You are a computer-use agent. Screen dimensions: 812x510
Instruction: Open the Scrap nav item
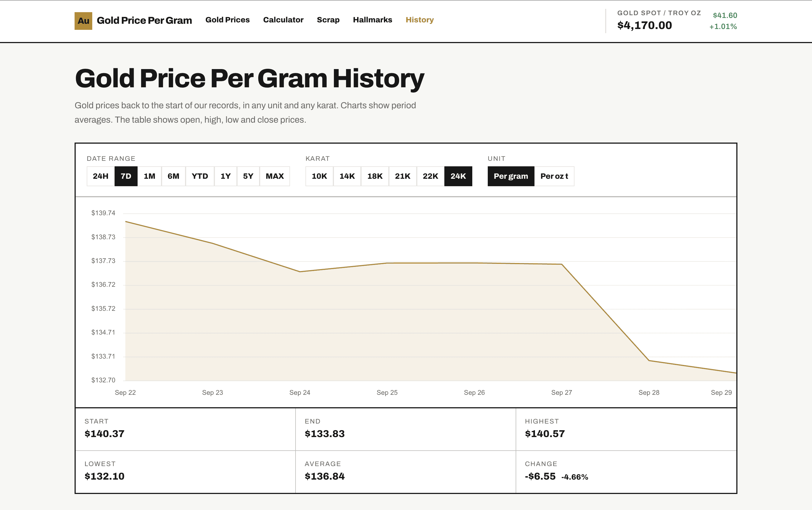(x=328, y=20)
